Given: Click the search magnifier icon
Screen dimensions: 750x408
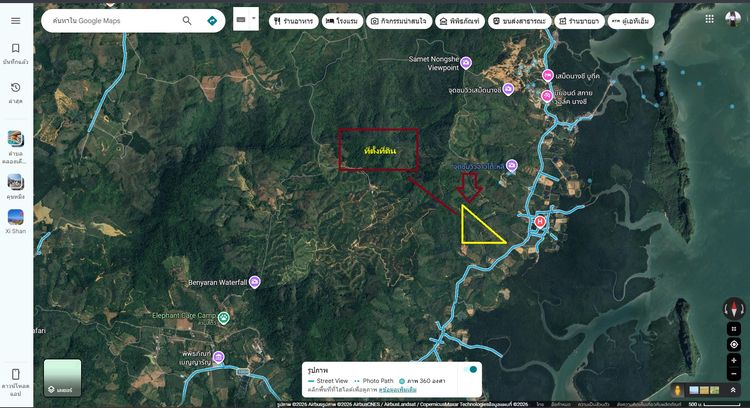Looking at the screenshot, I should click(187, 21).
